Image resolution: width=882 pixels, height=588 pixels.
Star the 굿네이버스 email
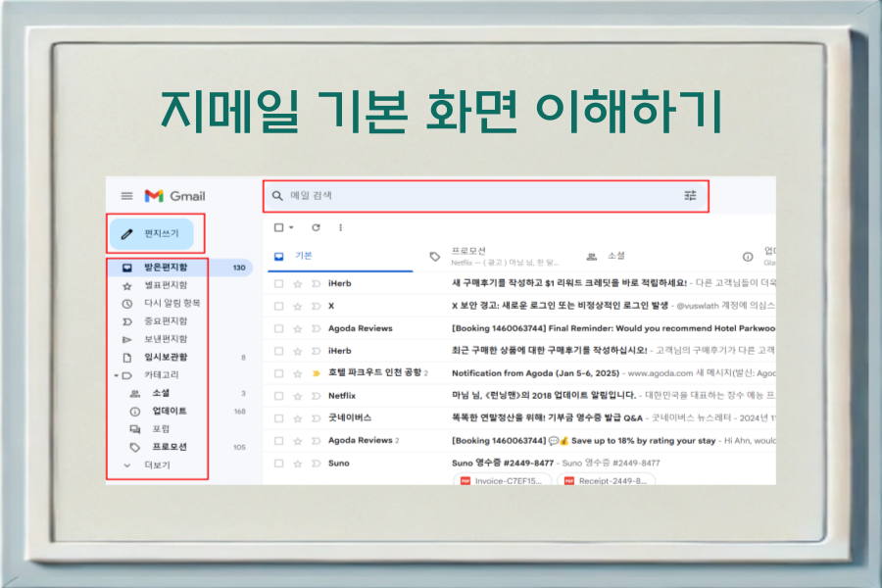point(298,418)
